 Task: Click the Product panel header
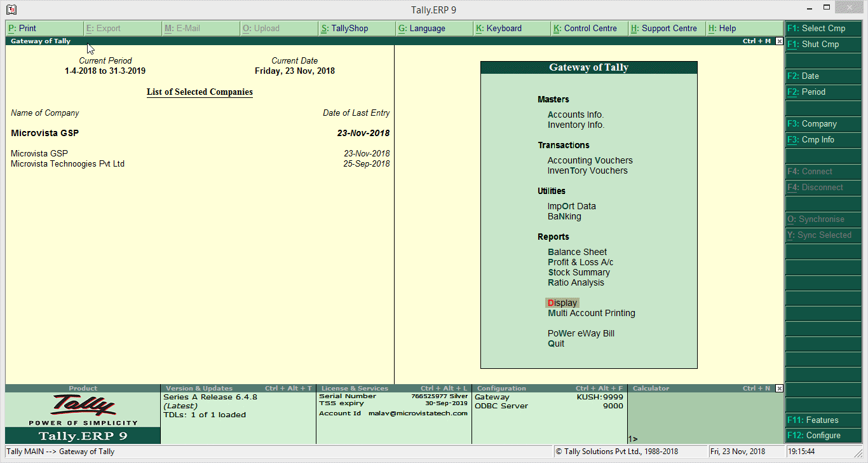coord(83,388)
